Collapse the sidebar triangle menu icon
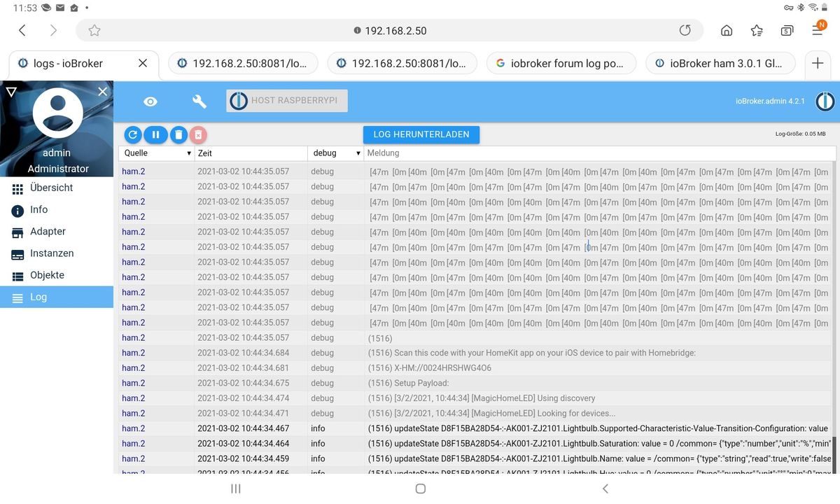The image size is (840, 504). tap(10, 92)
